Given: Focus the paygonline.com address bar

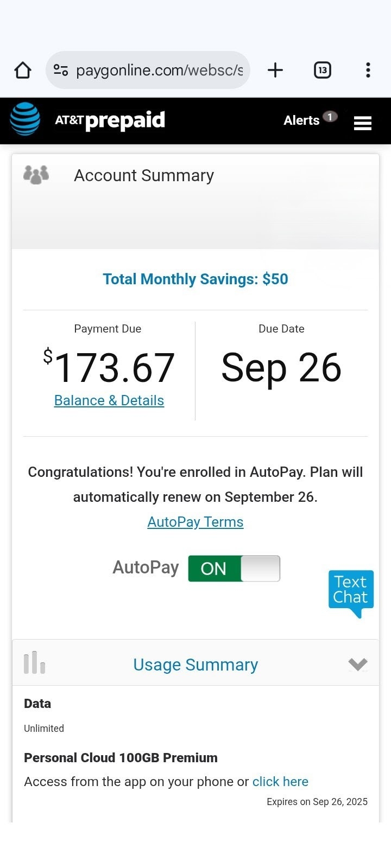Looking at the screenshot, I should [159, 70].
